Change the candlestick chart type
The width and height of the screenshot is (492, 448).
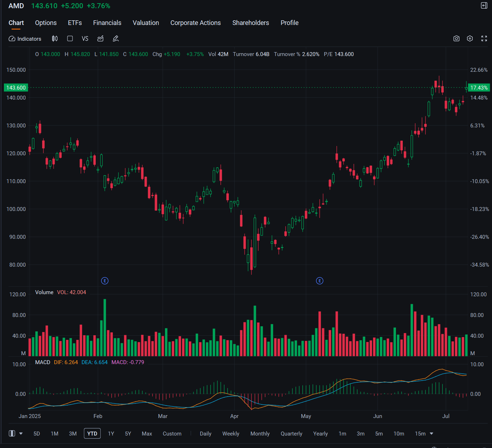55,39
